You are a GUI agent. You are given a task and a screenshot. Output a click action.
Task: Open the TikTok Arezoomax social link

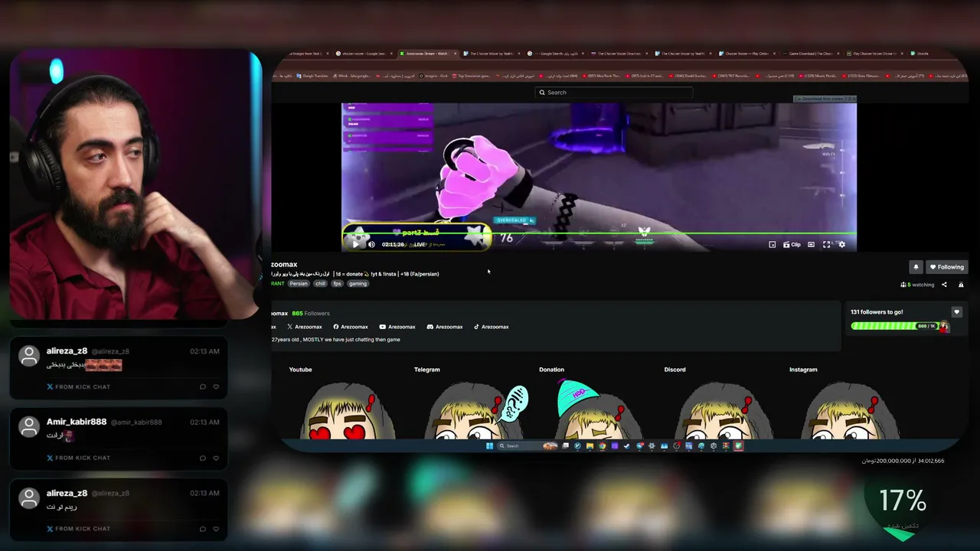pyautogui.click(x=491, y=327)
